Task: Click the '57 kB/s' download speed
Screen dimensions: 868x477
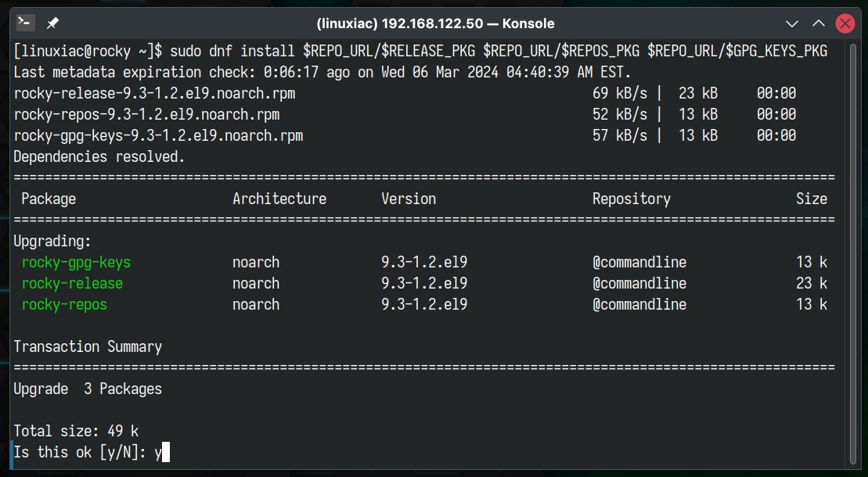Action: [620, 135]
